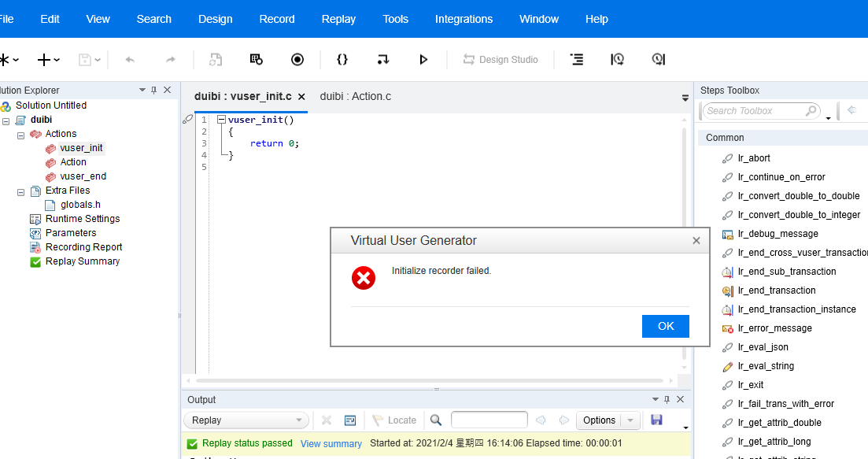Open the Record menu

pyautogui.click(x=277, y=19)
